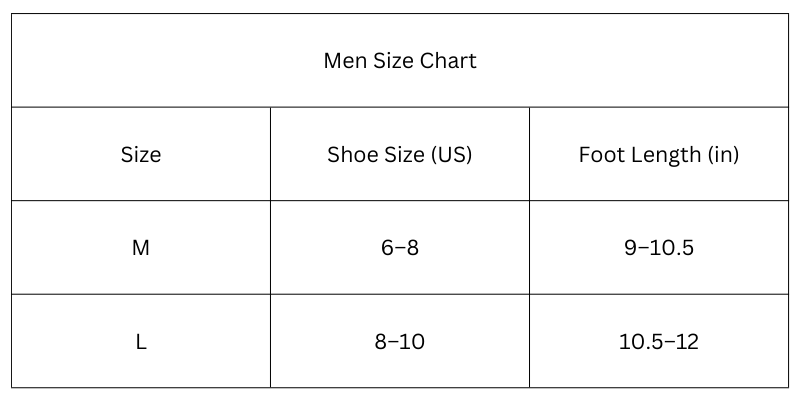Click the 9–10.5 foot length cell
Screen dimensions: 800x400
click(659, 247)
